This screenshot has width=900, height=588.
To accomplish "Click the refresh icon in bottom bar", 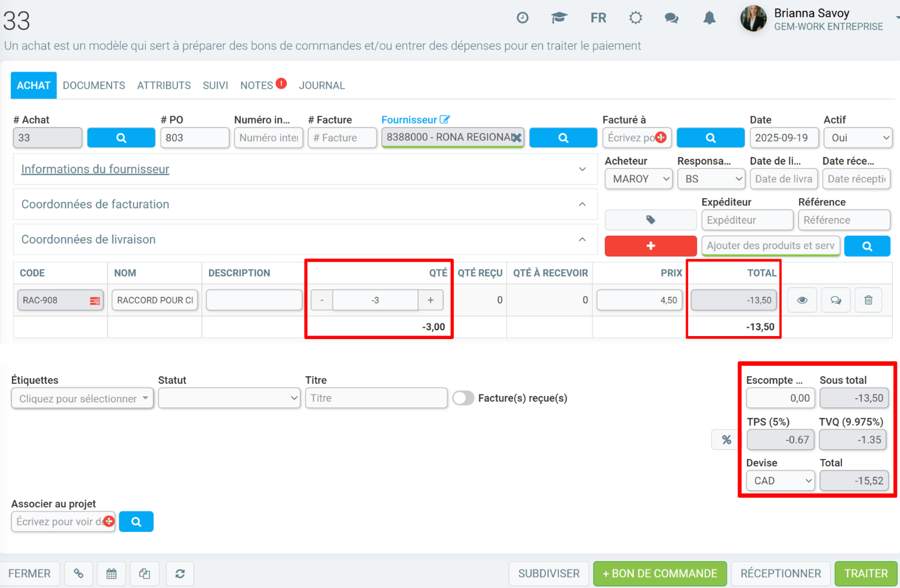I will click(x=180, y=574).
